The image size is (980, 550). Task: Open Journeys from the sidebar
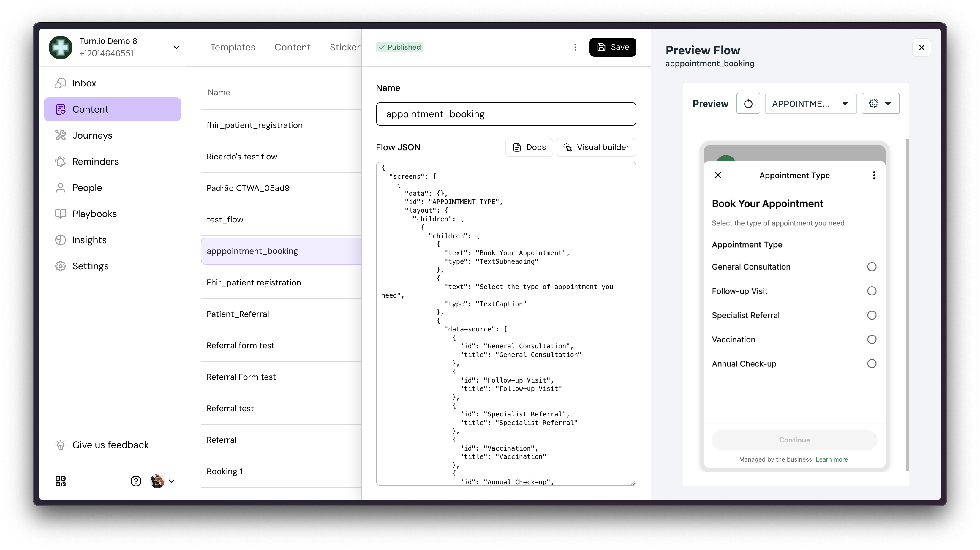(x=92, y=135)
